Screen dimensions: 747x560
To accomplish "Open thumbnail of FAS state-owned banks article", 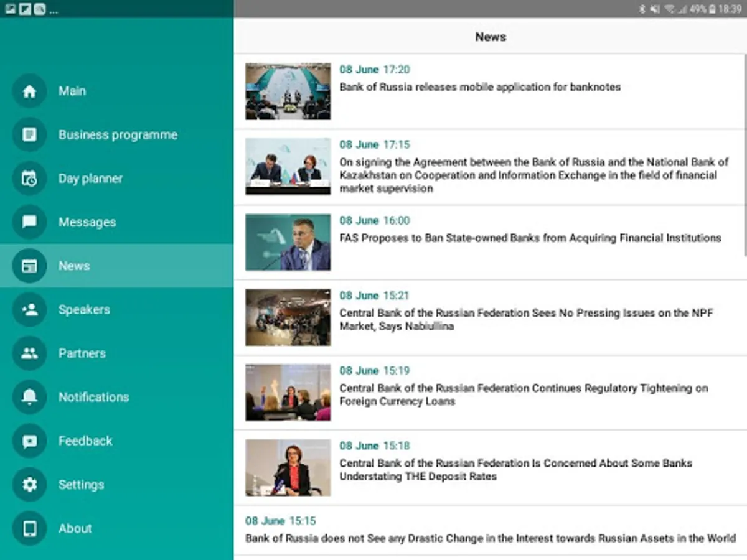I will pos(288,242).
